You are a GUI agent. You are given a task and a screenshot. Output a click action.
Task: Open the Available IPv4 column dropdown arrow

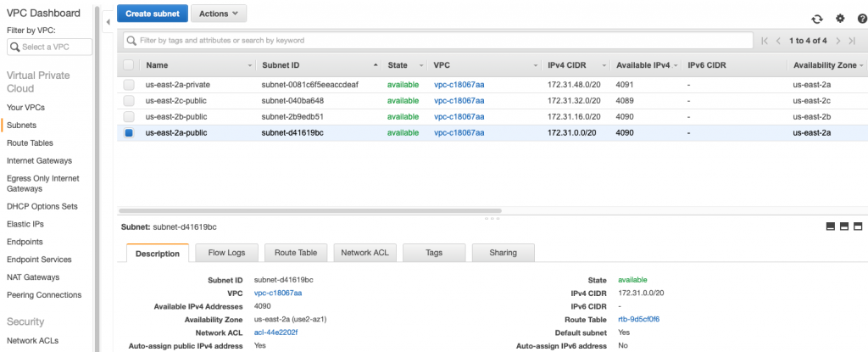676,65
